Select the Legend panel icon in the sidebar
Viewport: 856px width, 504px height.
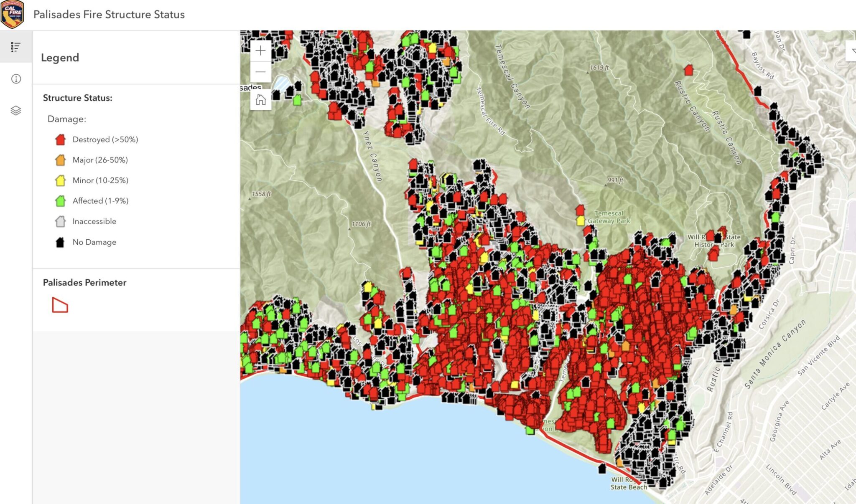tap(15, 47)
